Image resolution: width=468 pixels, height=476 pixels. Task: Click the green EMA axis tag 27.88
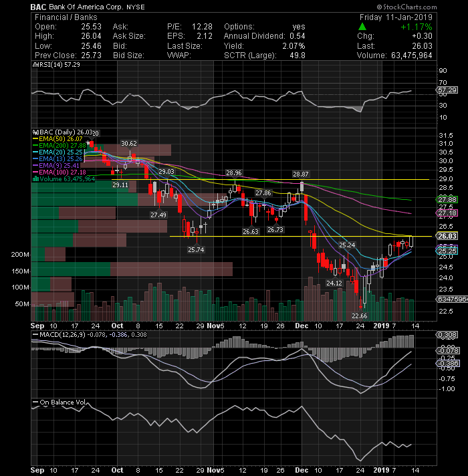(447, 199)
